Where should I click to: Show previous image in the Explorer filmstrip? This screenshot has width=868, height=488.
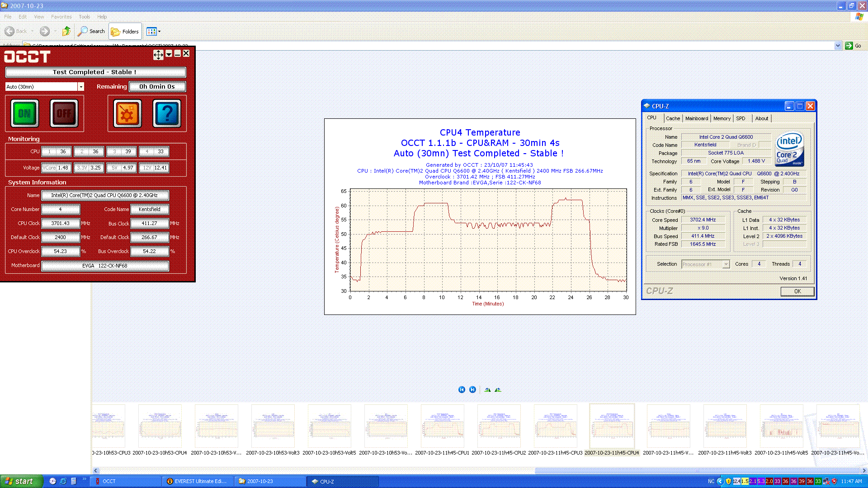462,389
